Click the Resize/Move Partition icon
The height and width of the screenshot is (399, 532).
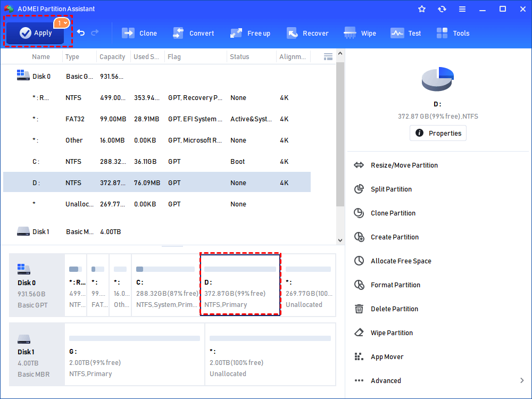coord(359,165)
